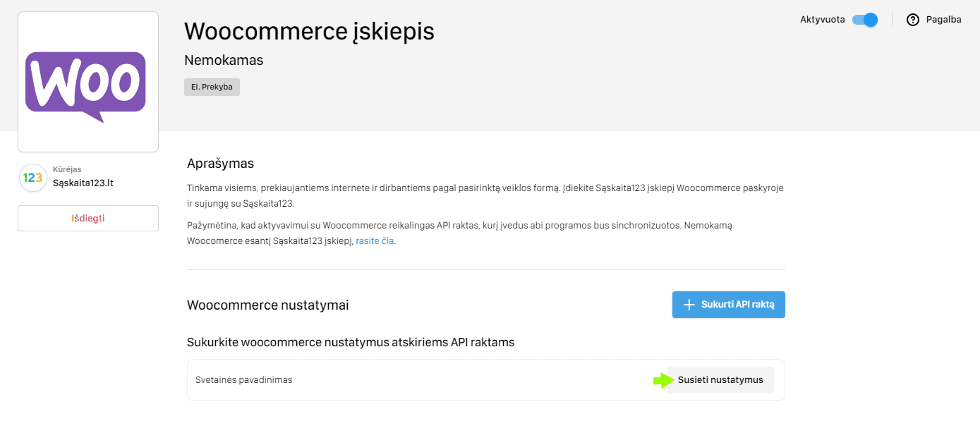Click the Sukurti API raktą button
Image resolution: width=980 pixels, height=438 pixels.
728,304
